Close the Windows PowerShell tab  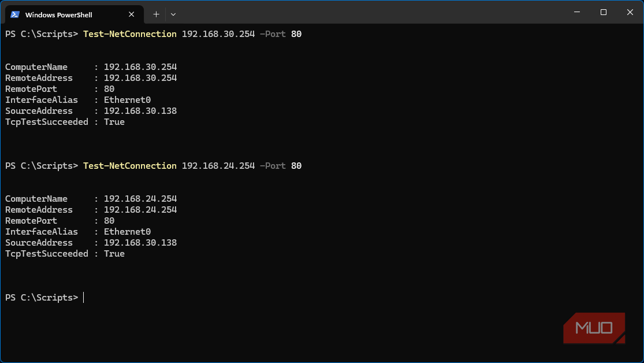(132, 14)
